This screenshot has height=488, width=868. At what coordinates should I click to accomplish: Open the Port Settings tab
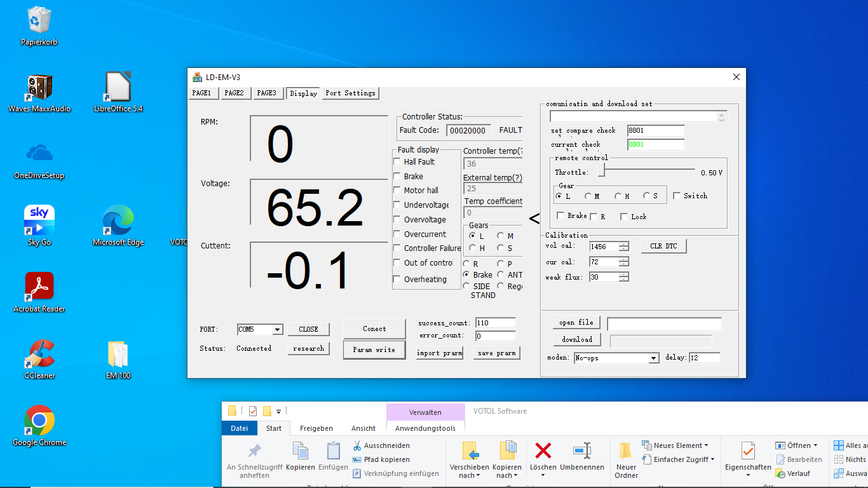pyautogui.click(x=350, y=93)
